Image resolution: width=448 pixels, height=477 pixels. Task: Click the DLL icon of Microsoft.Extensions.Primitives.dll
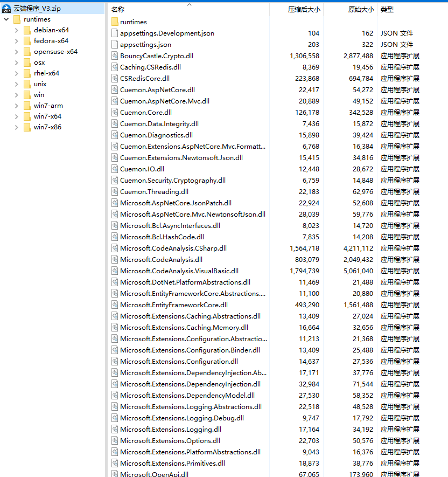[x=115, y=463]
